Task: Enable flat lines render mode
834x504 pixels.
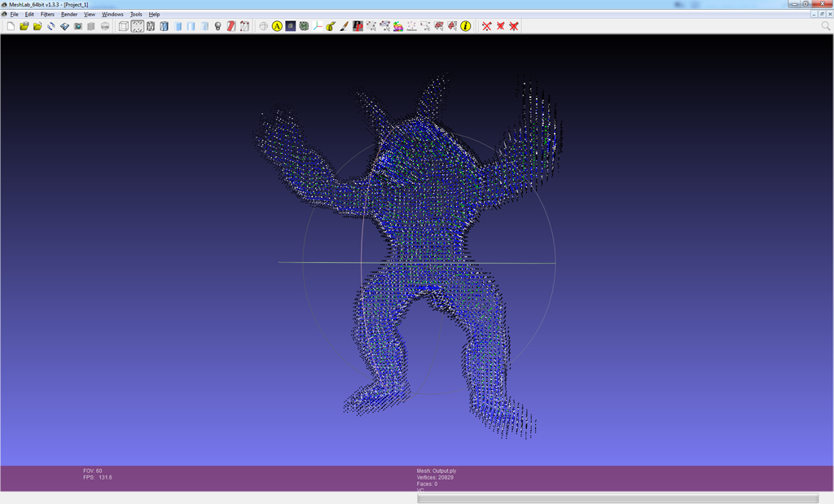Action: coord(178,26)
